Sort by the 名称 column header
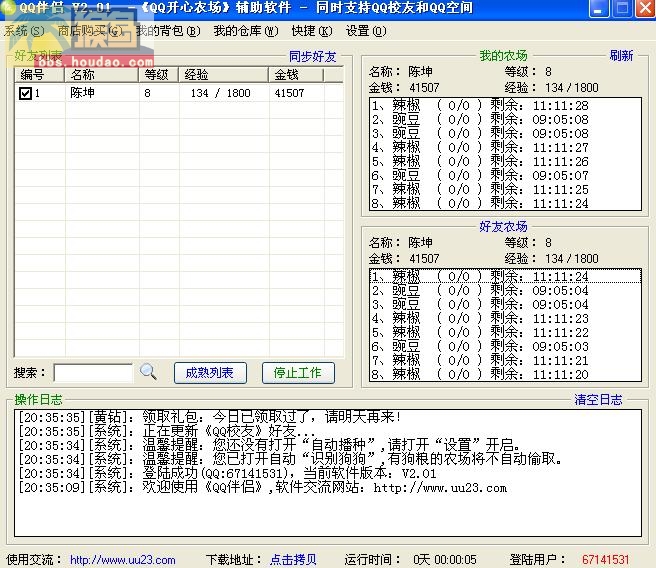Image resolution: width=656 pixels, height=568 pixels. (x=101, y=75)
